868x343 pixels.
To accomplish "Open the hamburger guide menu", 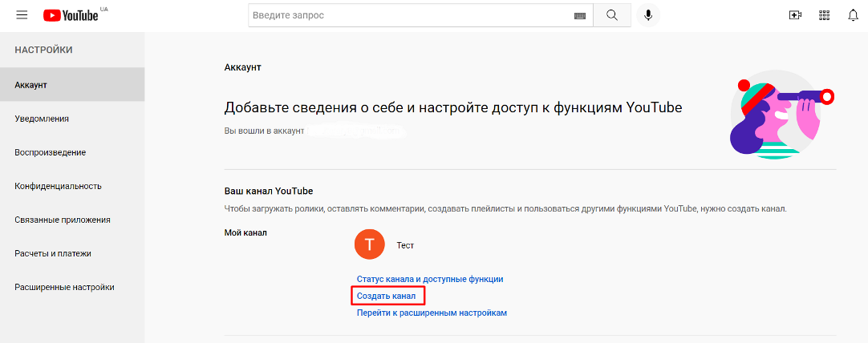I will 22,15.
